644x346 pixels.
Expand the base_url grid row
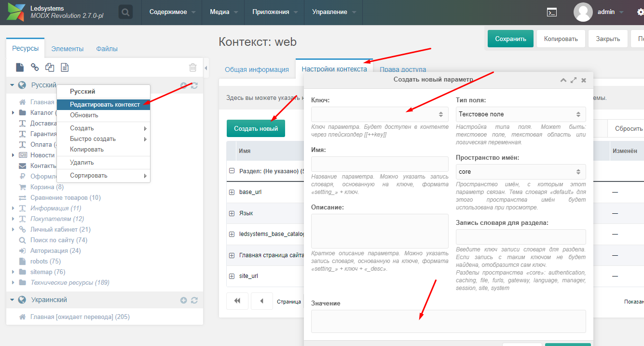pyautogui.click(x=232, y=192)
